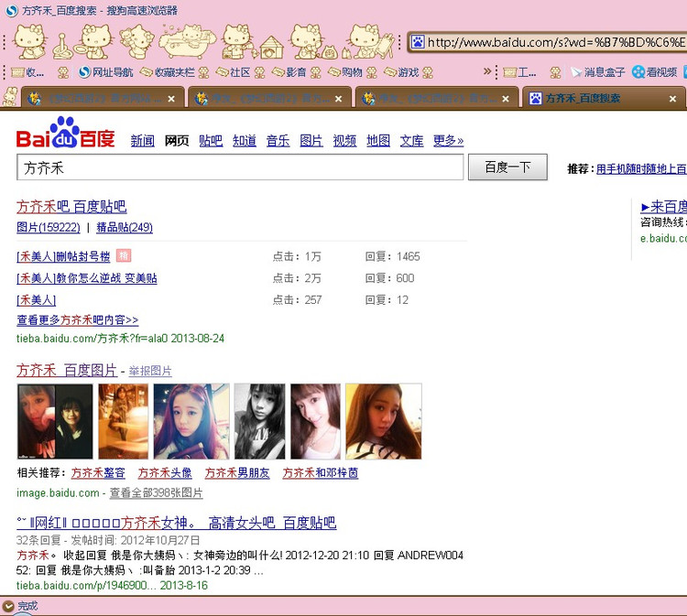Open 方齐禾吧 百度贴吧 result link
687x616 pixels.
click(71, 207)
